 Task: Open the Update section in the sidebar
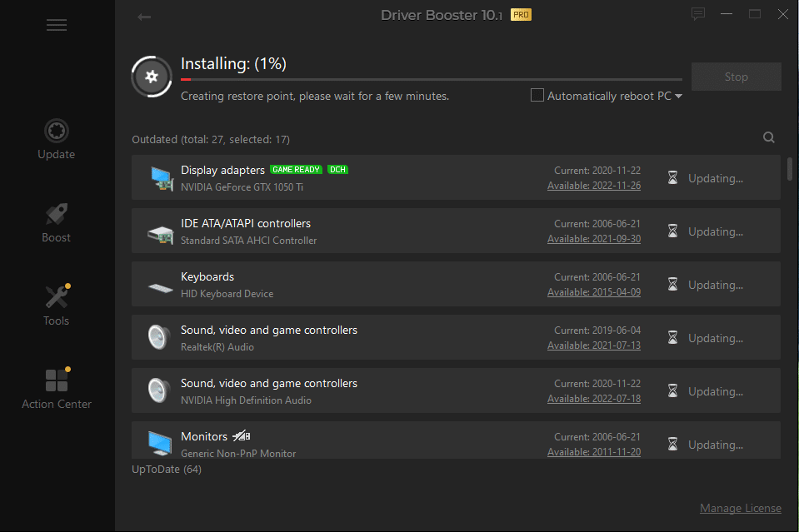tap(56, 140)
